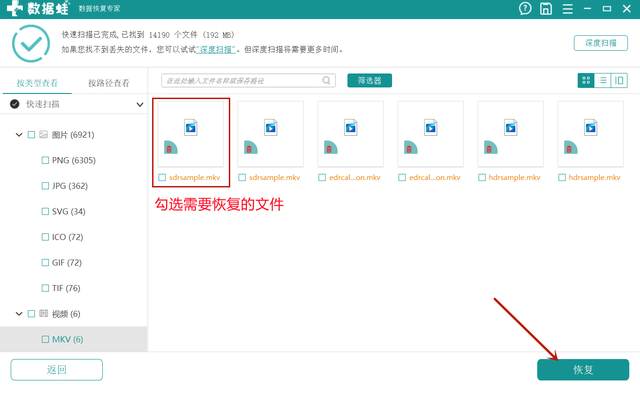This screenshot has height=393, width=640.
Task: Click the 返回 back button
Action: click(56, 370)
